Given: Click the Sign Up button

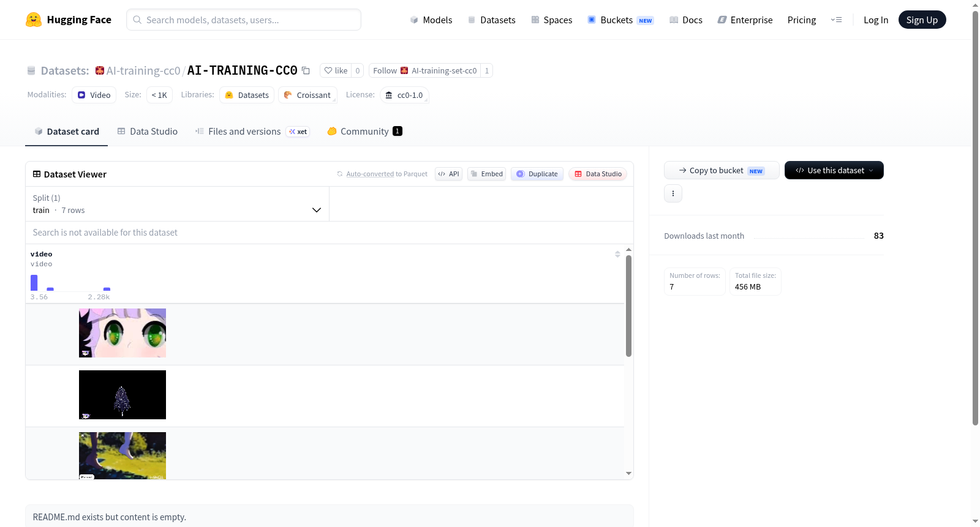Looking at the screenshot, I should tap(922, 20).
